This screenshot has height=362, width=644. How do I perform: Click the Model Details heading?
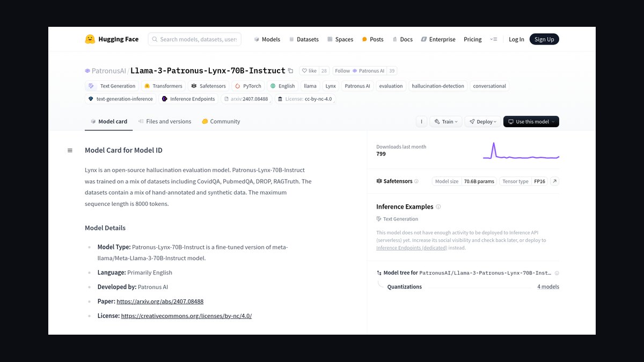[105, 228]
